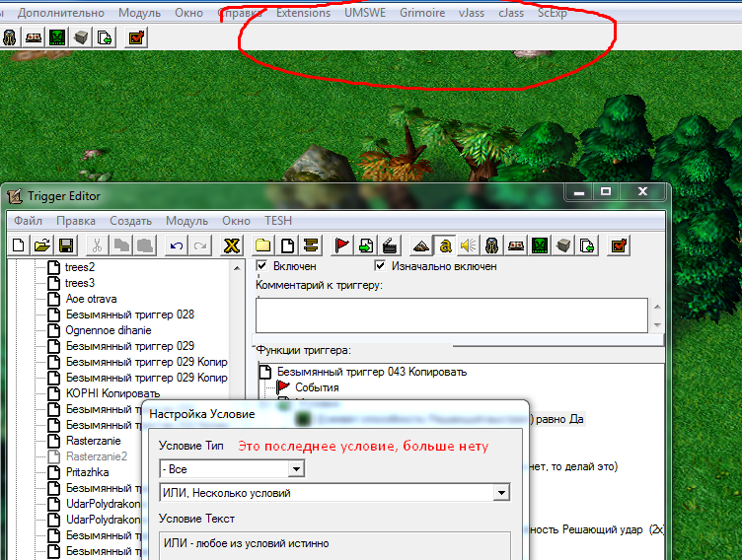
Task: Click inside the trigger comment text box
Action: coord(452,315)
